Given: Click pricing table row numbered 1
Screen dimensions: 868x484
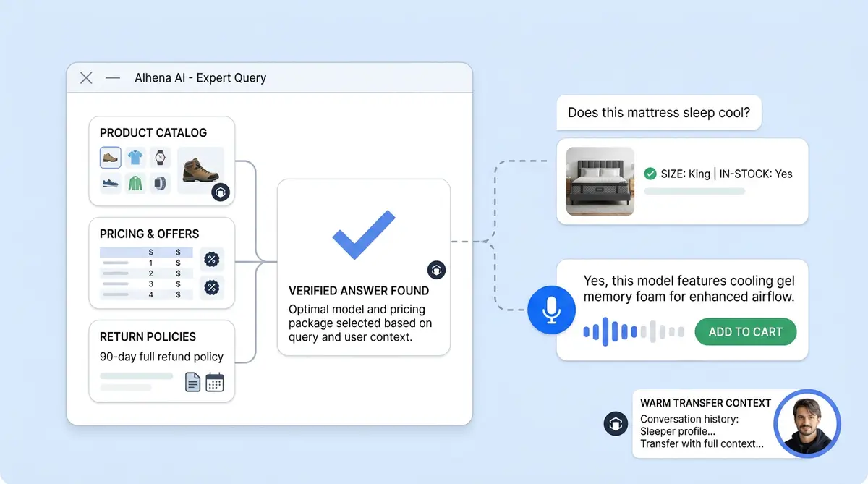Looking at the screenshot, I should 146,263.
